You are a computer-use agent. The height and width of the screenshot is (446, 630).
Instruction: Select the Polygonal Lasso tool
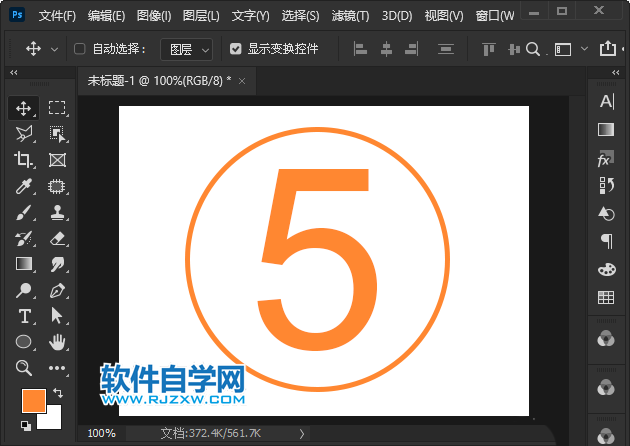point(24,134)
